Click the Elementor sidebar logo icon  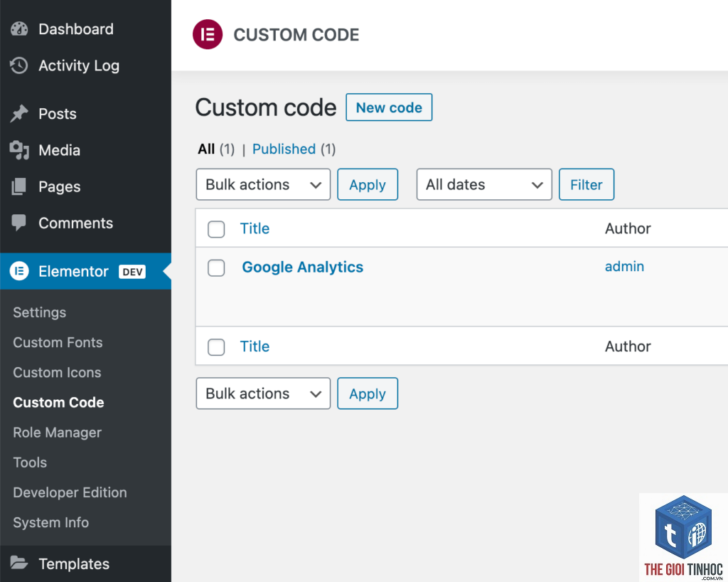19,271
